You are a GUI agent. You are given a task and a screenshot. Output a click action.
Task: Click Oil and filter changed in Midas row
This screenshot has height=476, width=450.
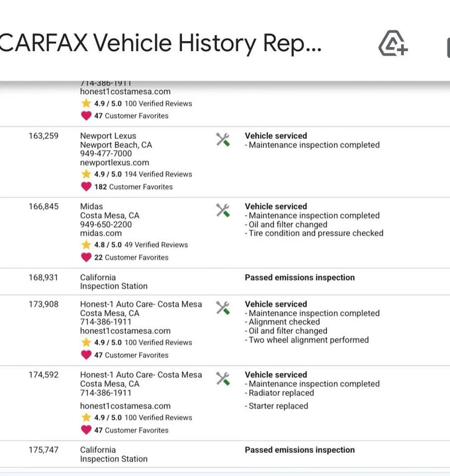pyautogui.click(x=286, y=224)
